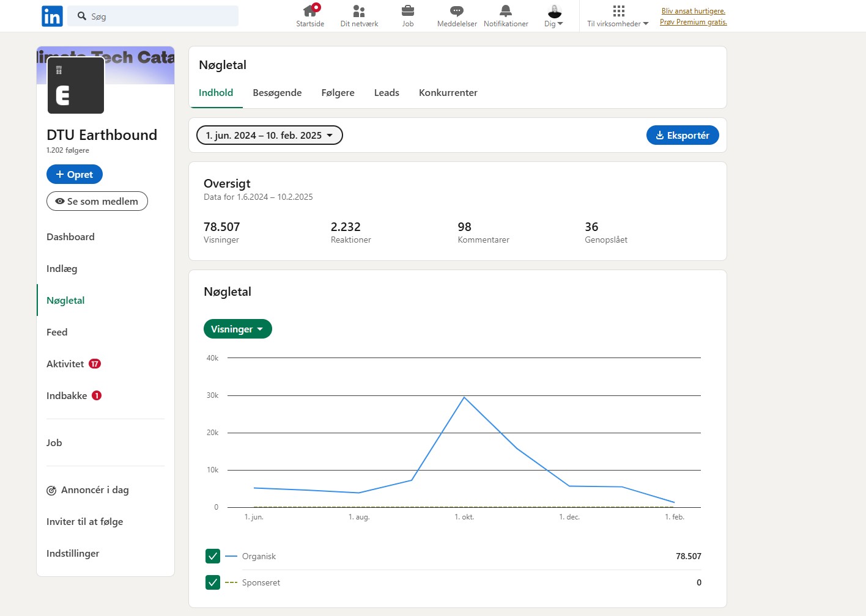Click the 78.507 Visninger stat

[222, 232]
